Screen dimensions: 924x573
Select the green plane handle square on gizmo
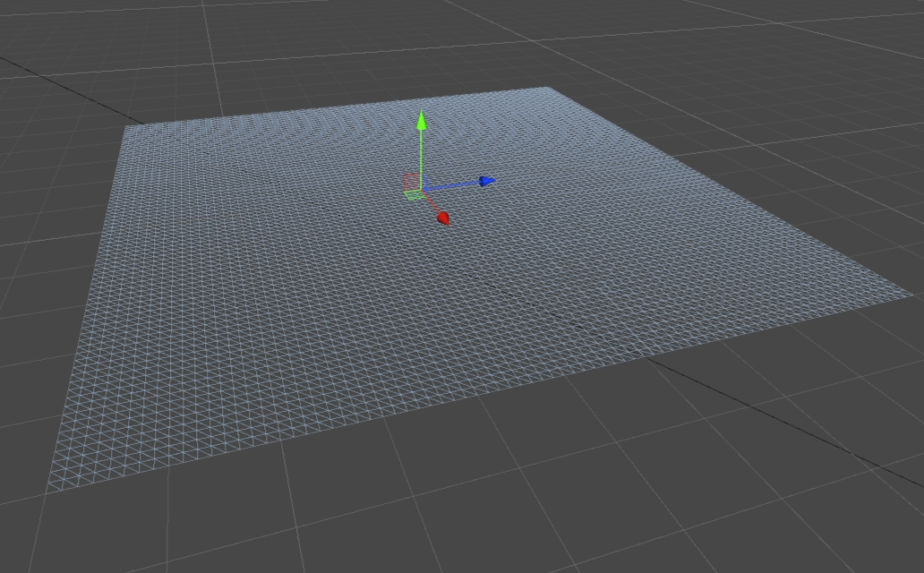(x=414, y=195)
